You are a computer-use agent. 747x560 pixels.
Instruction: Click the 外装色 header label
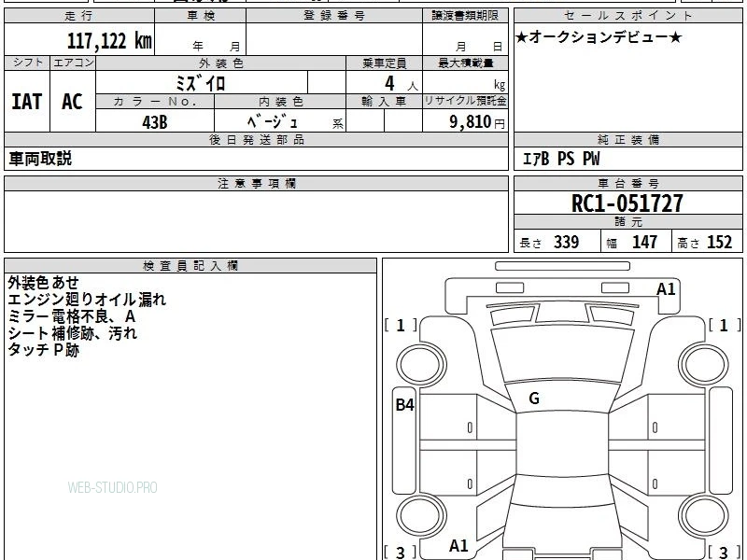pyautogui.click(x=221, y=63)
